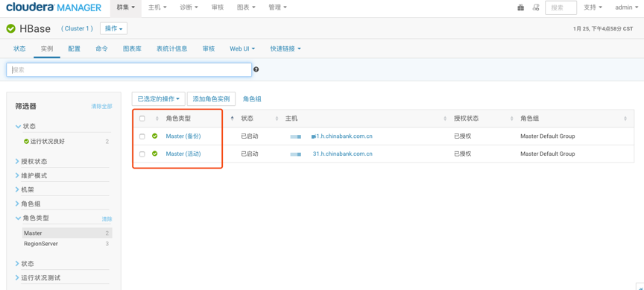Open the 图表 dropdown menu

tap(246, 7)
